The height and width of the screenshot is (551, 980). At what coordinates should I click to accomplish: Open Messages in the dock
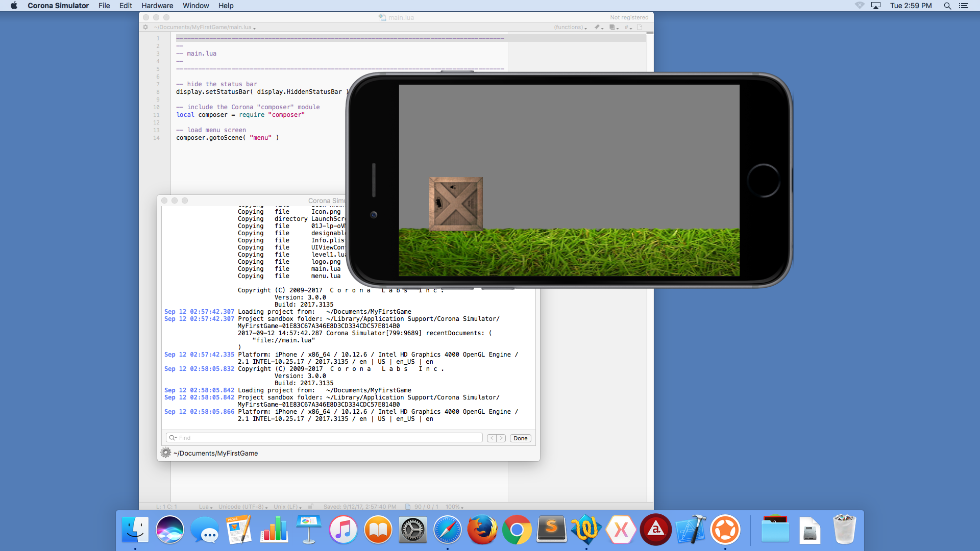coord(205,530)
